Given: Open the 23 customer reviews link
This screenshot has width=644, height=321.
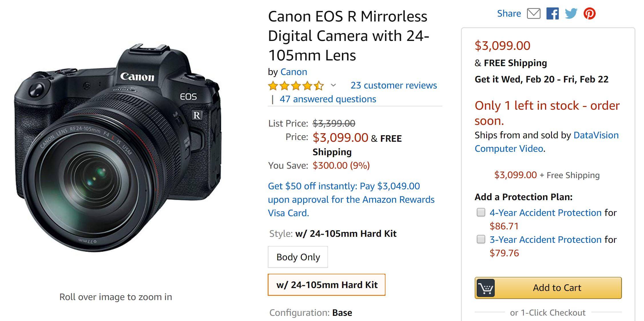Looking at the screenshot, I should coord(394,85).
